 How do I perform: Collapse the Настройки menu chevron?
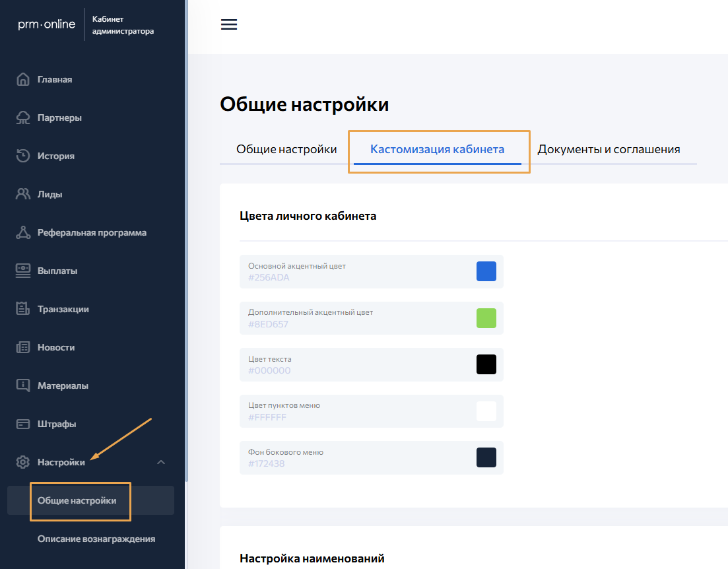161,462
